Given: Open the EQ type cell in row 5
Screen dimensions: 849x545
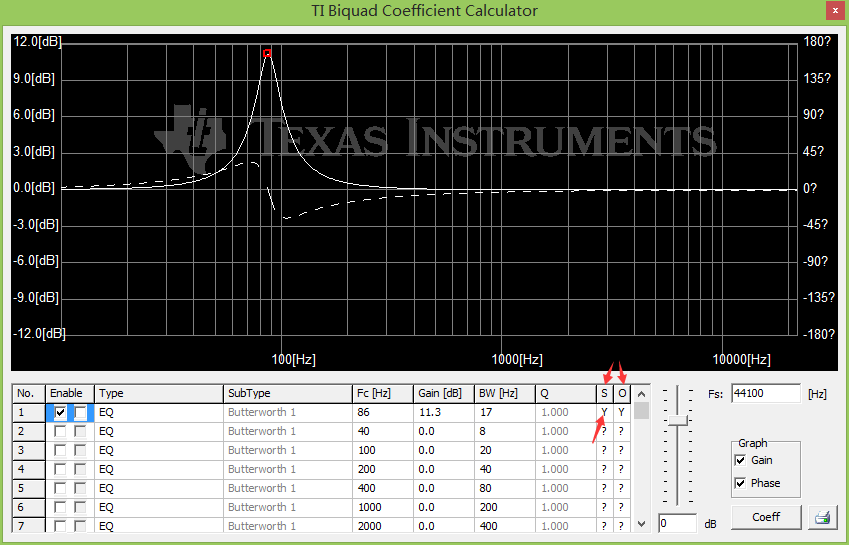Looking at the screenshot, I should tap(159, 488).
